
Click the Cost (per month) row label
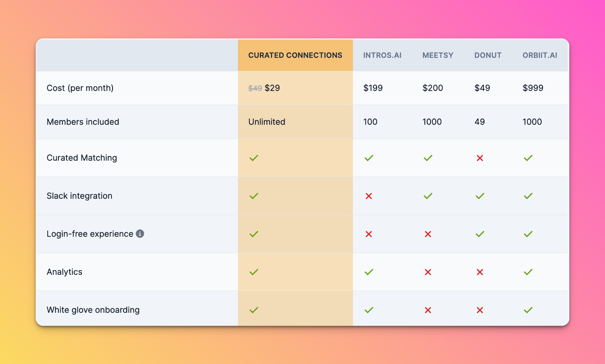coord(80,88)
